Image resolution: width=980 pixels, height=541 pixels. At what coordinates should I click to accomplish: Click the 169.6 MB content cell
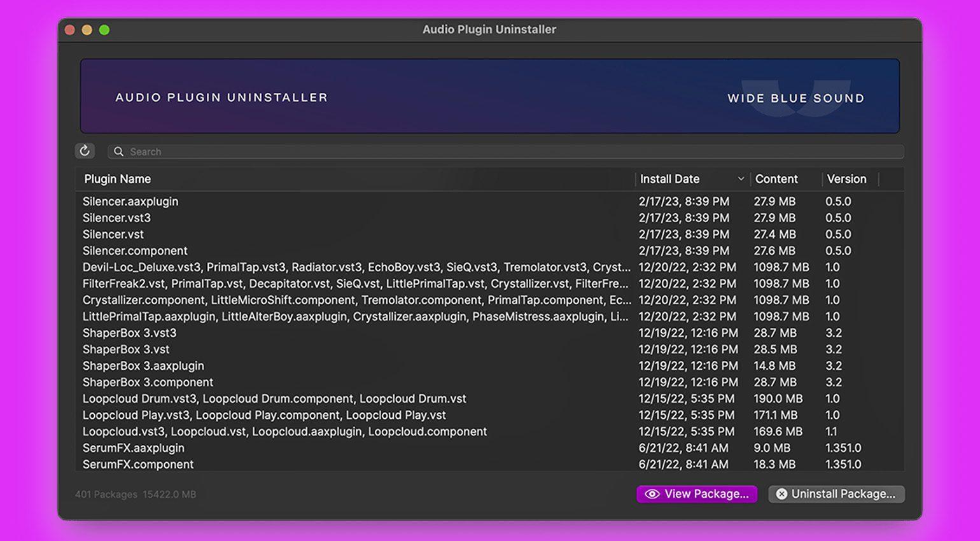[x=778, y=432]
